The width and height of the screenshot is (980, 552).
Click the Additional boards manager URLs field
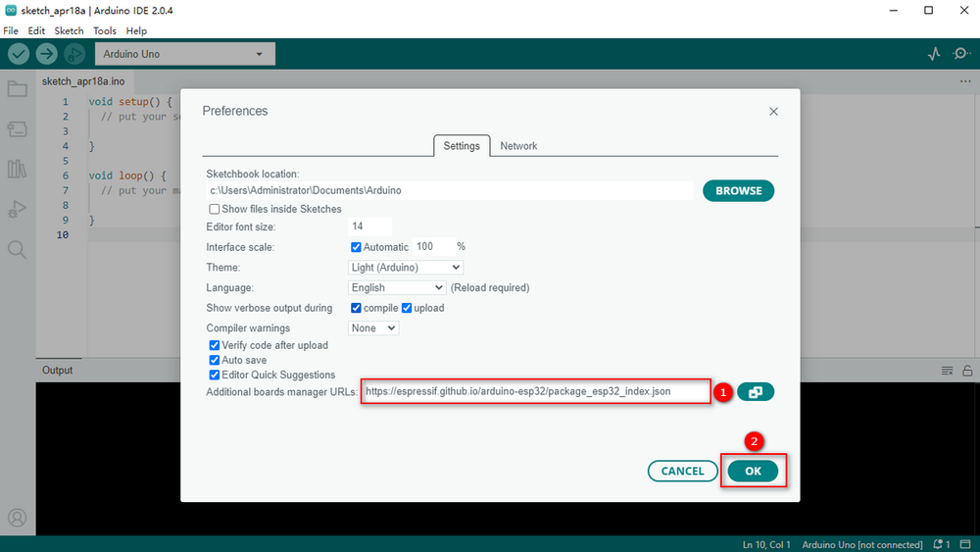(536, 391)
